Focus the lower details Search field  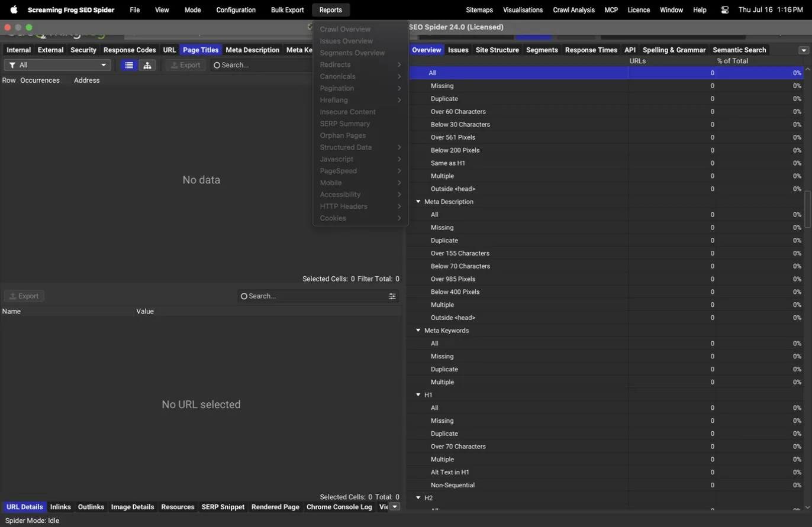(x=318, y=296)
